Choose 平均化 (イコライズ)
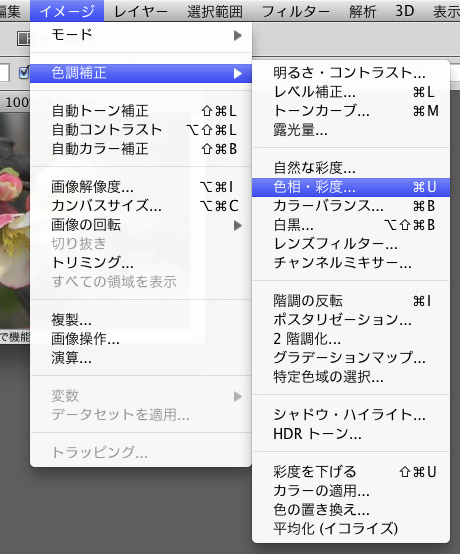Screen dimensions: 460x554 point(351,529)
